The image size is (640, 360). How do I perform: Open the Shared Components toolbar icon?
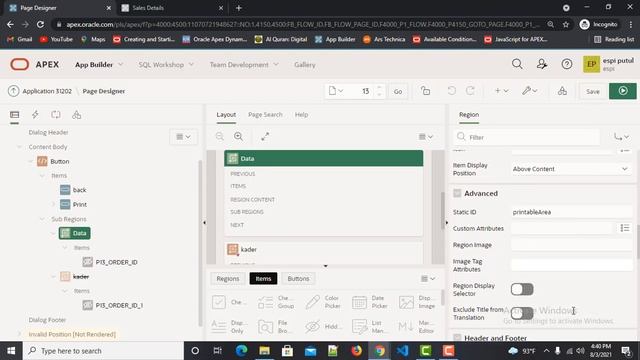(x=562, y=91)
